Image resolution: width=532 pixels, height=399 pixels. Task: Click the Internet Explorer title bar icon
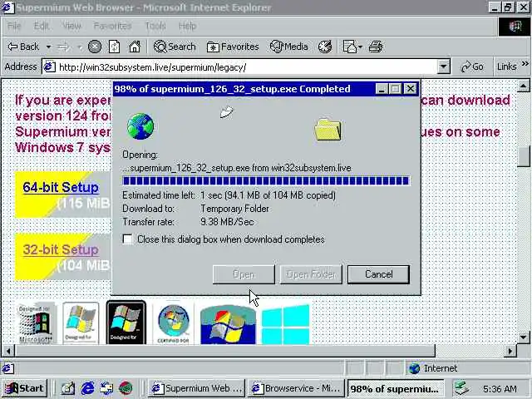pos(7,7)
